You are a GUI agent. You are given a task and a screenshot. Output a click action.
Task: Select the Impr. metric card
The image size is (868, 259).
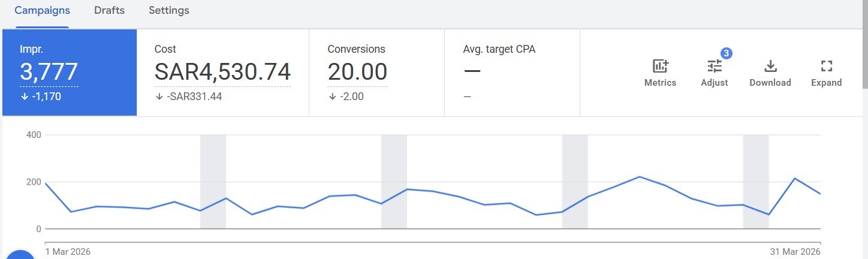[x=70, y=72]
